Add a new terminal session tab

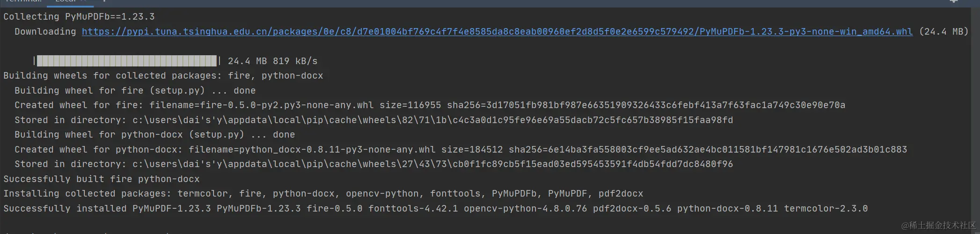[104, 1]
